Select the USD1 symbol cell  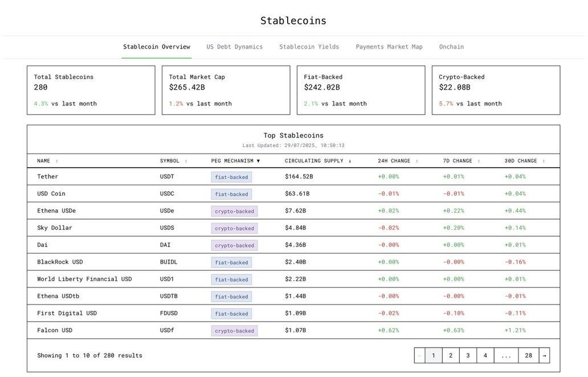coord(167,279)
